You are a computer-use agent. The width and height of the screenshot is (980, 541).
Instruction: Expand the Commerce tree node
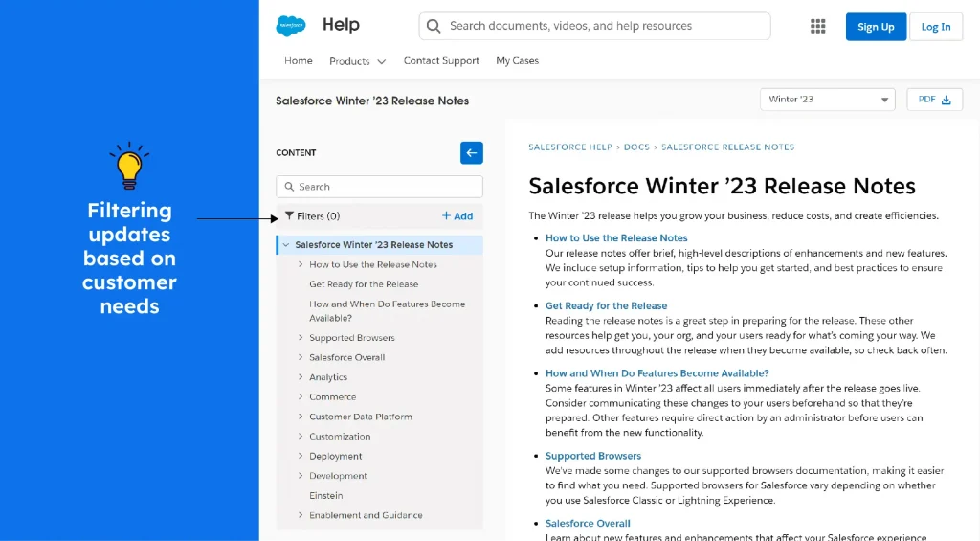coord(301,396)
